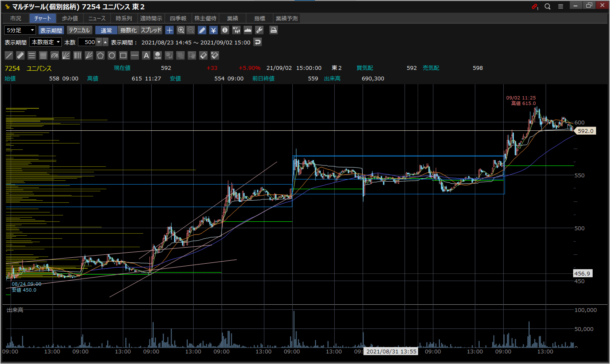Click the zoom in magnifier icon
Image resolution: width=610 pixels, height=364 pixels.
(181, 30)
